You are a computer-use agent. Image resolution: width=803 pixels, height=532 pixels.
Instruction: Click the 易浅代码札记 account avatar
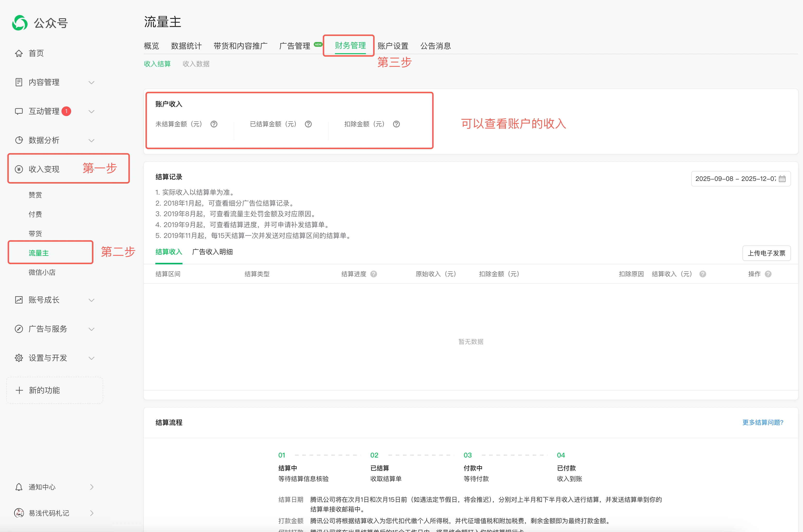coord(19,513)
